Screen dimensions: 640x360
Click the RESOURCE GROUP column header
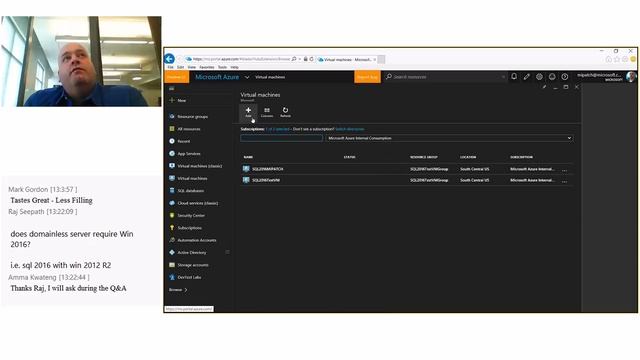tap(424, 157)
